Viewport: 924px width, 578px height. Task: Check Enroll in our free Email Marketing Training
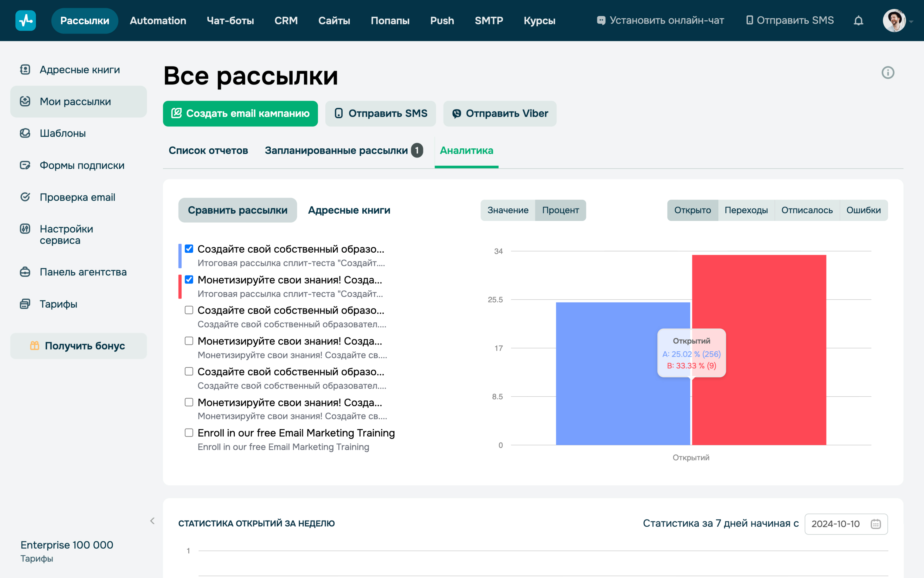189,433
